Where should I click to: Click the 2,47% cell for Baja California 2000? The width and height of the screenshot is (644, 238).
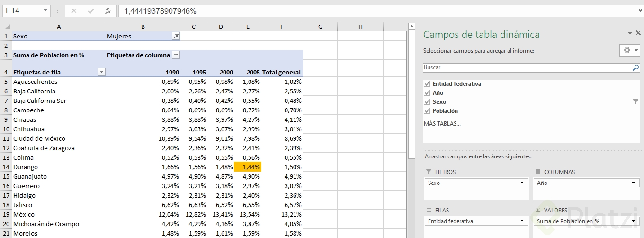221,91
